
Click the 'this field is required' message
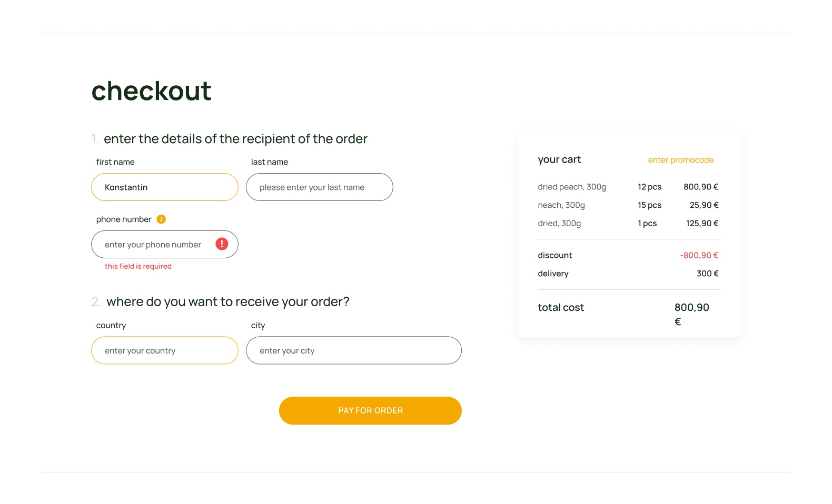coord(138,266)
